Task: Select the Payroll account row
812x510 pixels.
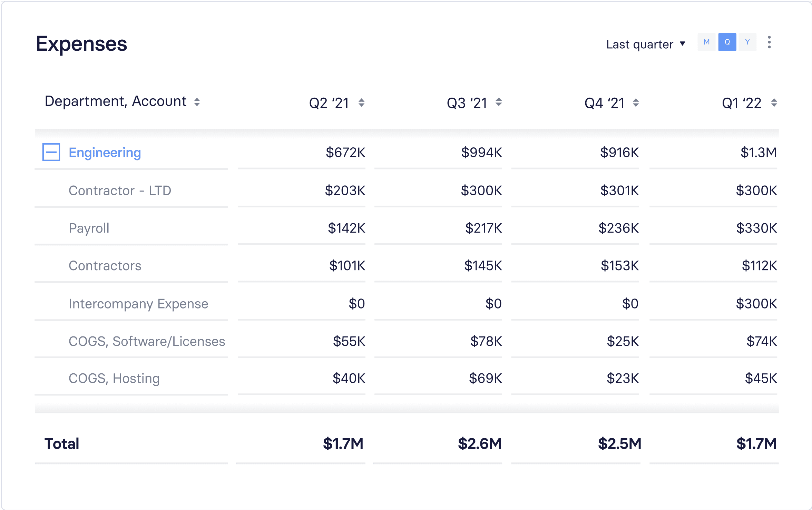Action: 407,228
